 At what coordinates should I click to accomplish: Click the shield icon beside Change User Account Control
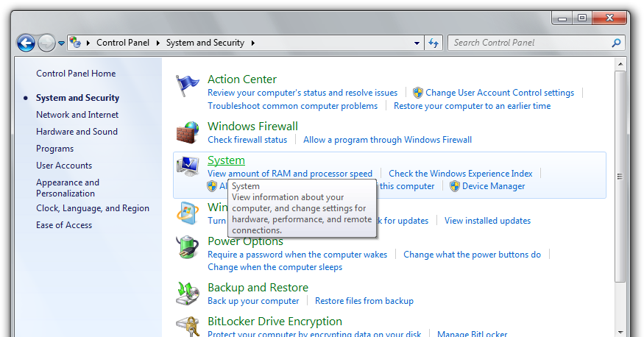(418, 93)
